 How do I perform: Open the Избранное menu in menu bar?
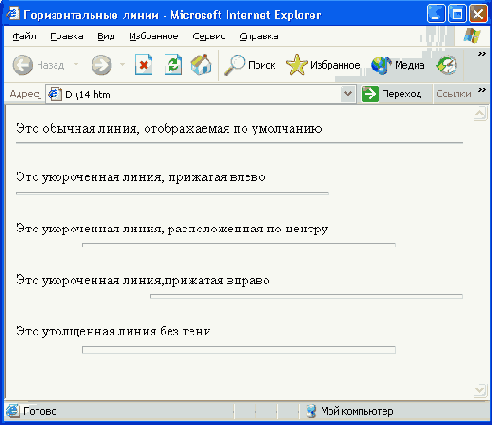(x=154, y=36)
